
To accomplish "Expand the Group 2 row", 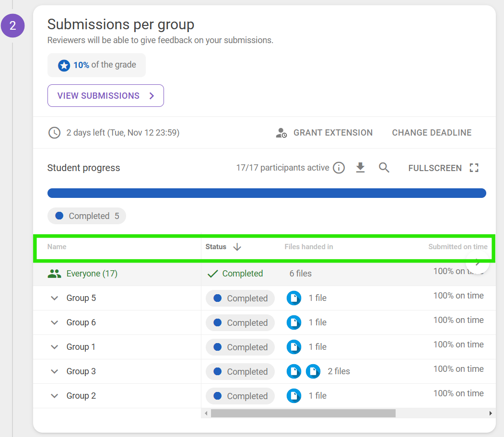I will pyautogui.click(x=55, y=396).
